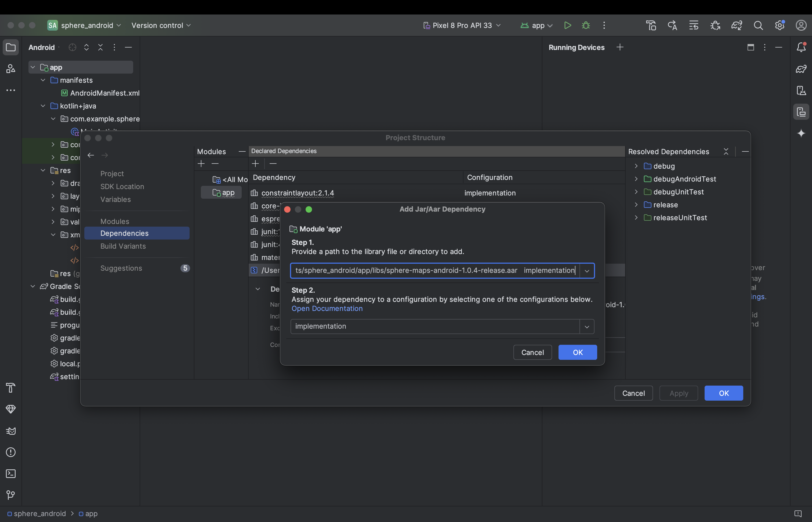Select Build Variants in Project Structure

(x=123, y=247)
